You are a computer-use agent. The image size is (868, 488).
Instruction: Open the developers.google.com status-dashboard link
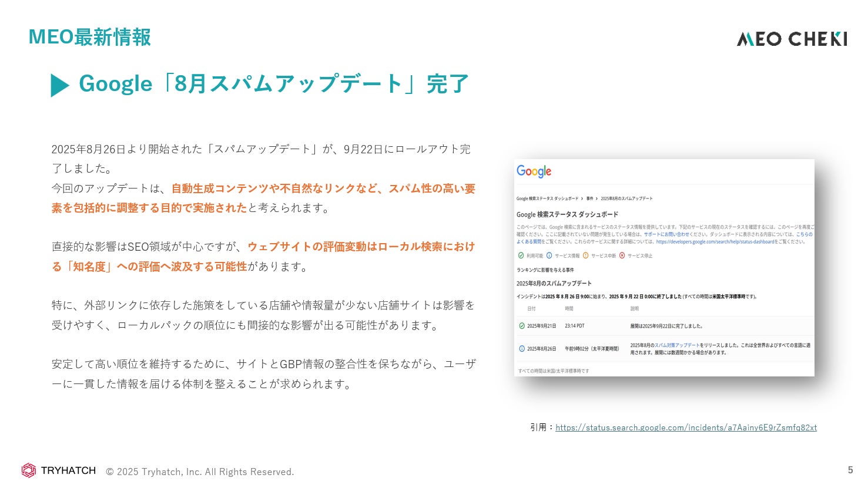(x=715, y=241)
